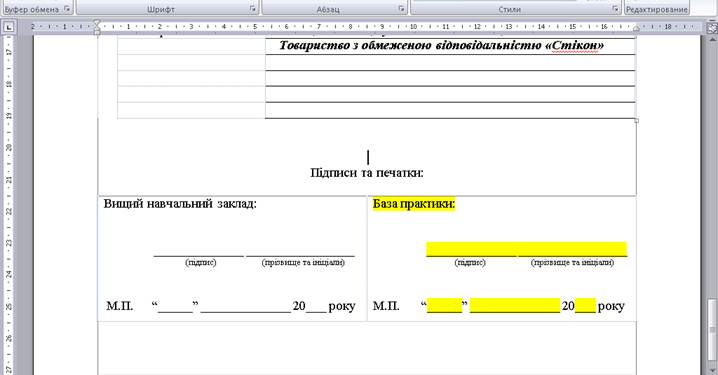Click the yellow signature line under База практики
The width and height of the screenshot is (718, 375).
click(x=527, y=250)
